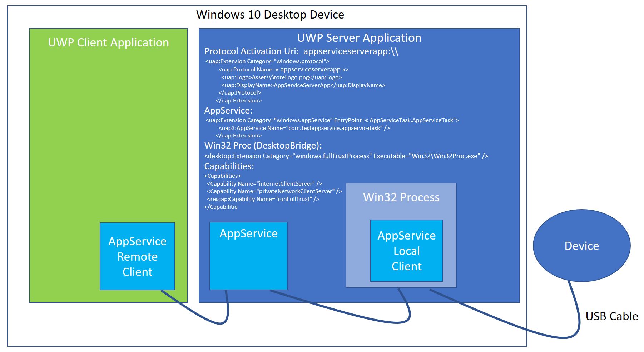
Task: Select the internetClientServer capability line
Action: [264, 183]
